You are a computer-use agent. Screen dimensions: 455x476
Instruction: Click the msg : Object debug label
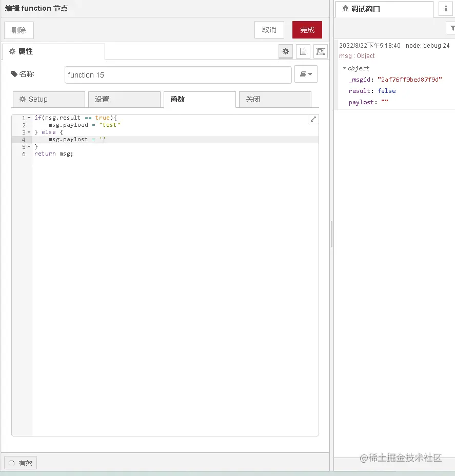click(x=357, y=56)
